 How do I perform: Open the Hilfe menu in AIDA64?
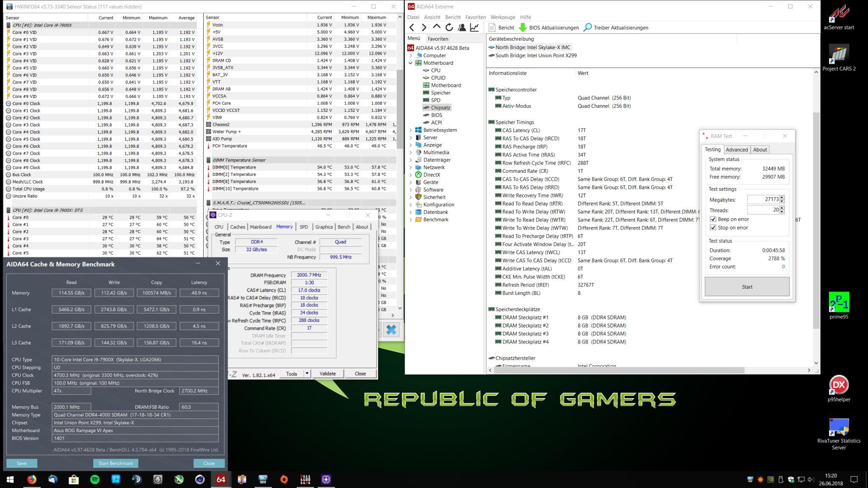(x=525, y=17)
